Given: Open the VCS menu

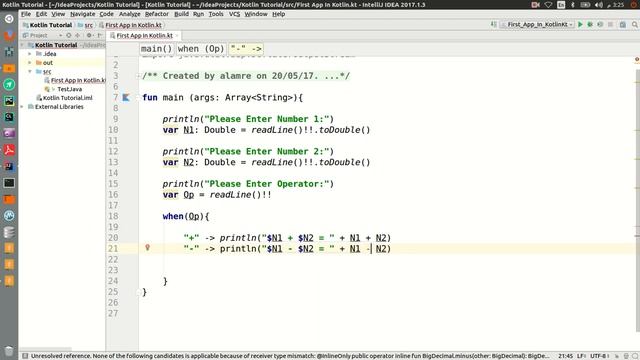Looking at the screenshot, I should (234, 14).
